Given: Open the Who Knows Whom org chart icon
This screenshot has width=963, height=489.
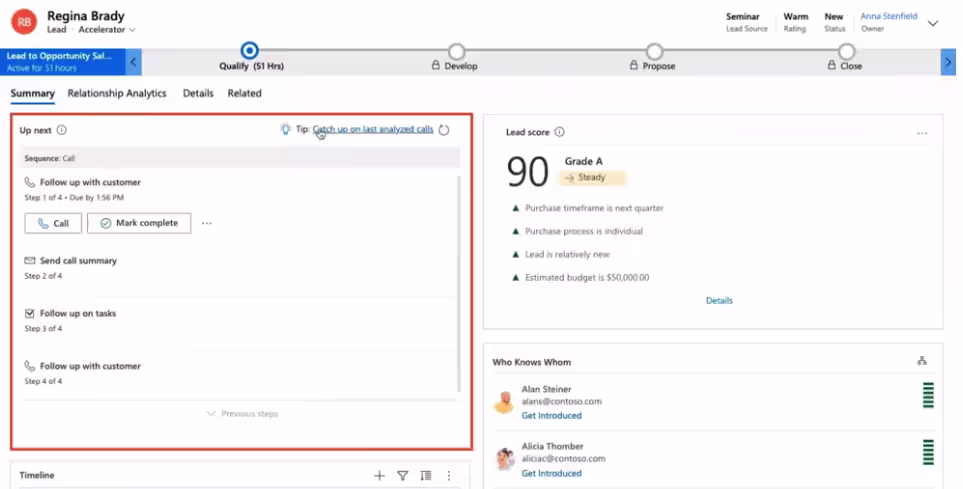Looking at the screenshot, I should (921, 361).
